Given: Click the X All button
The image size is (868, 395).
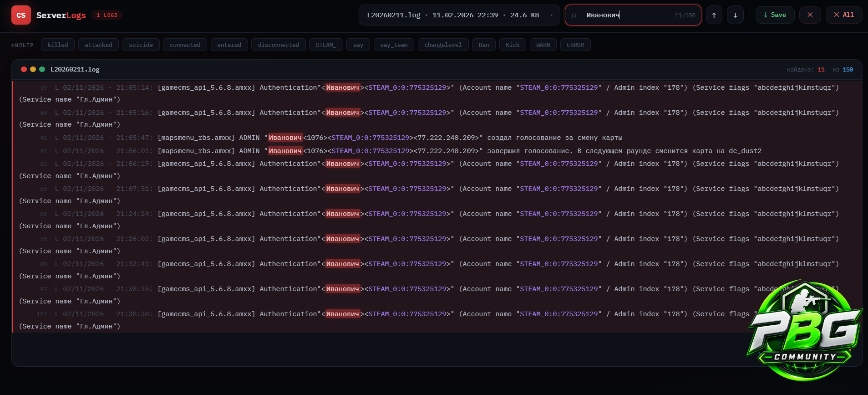Looking at the screenshot, I should [844, 15].
